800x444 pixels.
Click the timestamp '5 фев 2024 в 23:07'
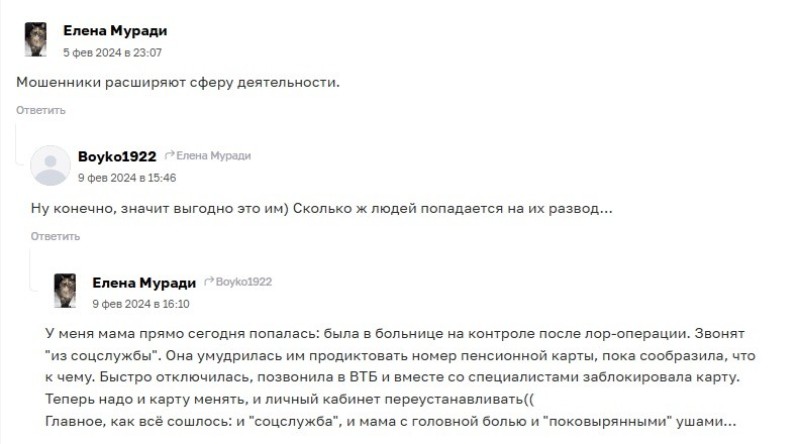[112, 51]
